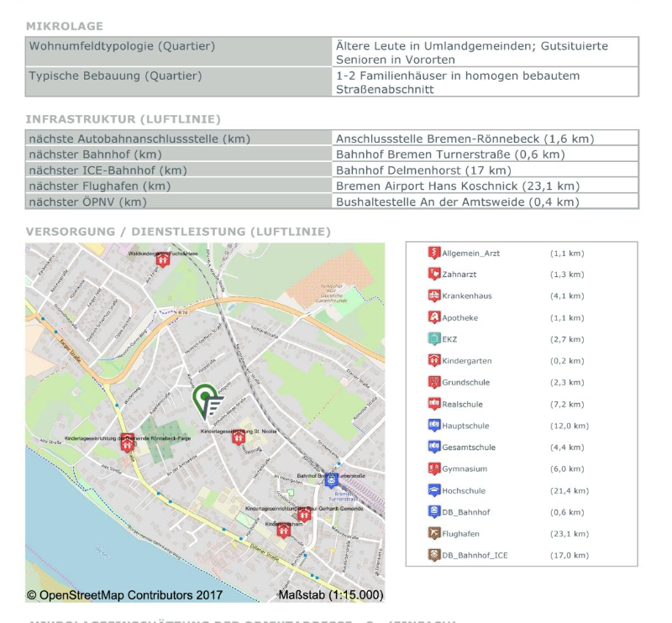Click the green property location pin on map
The image size is (672, 623).
coord(207,401)
